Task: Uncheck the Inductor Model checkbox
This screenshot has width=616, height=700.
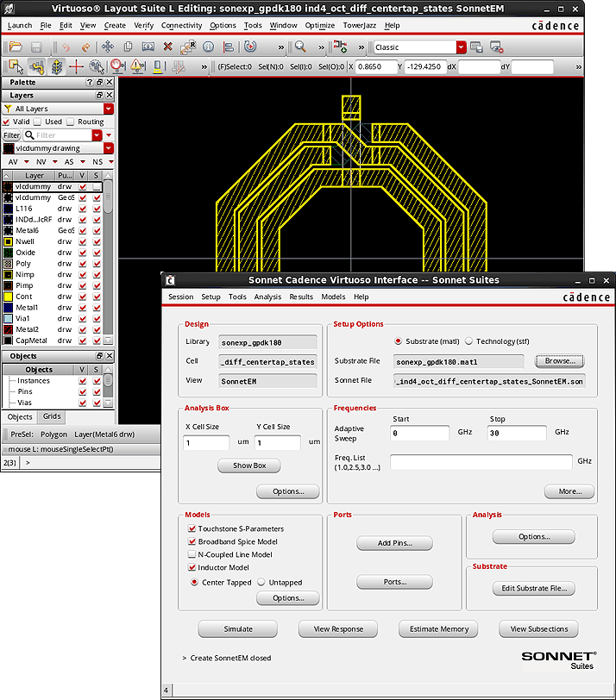Action: (192, 567)
